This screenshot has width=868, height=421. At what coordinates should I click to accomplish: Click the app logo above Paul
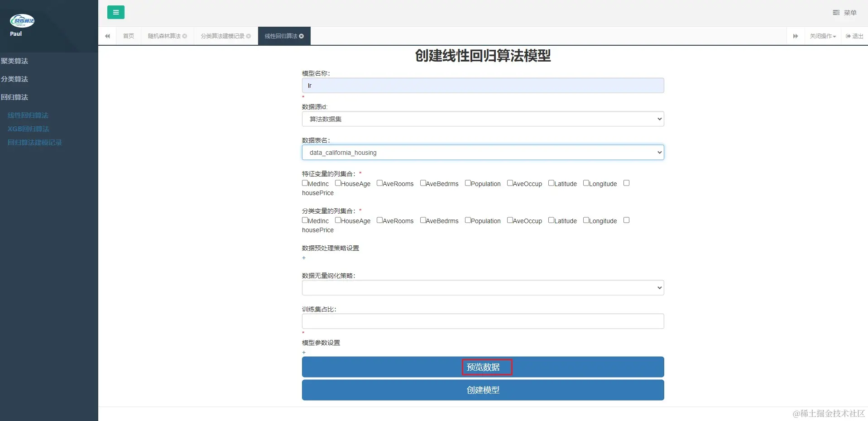click(x=22, y=21)
